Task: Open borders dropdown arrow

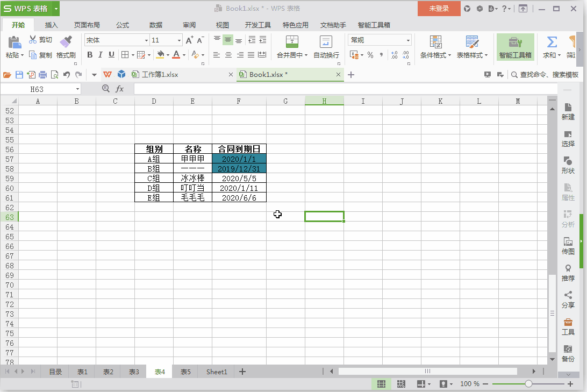Action: (x=133, y=55)
